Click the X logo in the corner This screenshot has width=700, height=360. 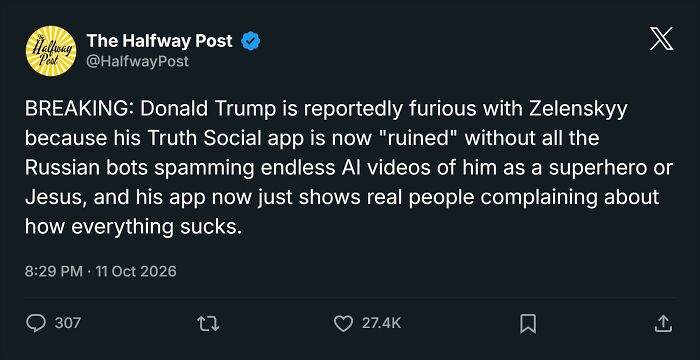click(661, 39)
